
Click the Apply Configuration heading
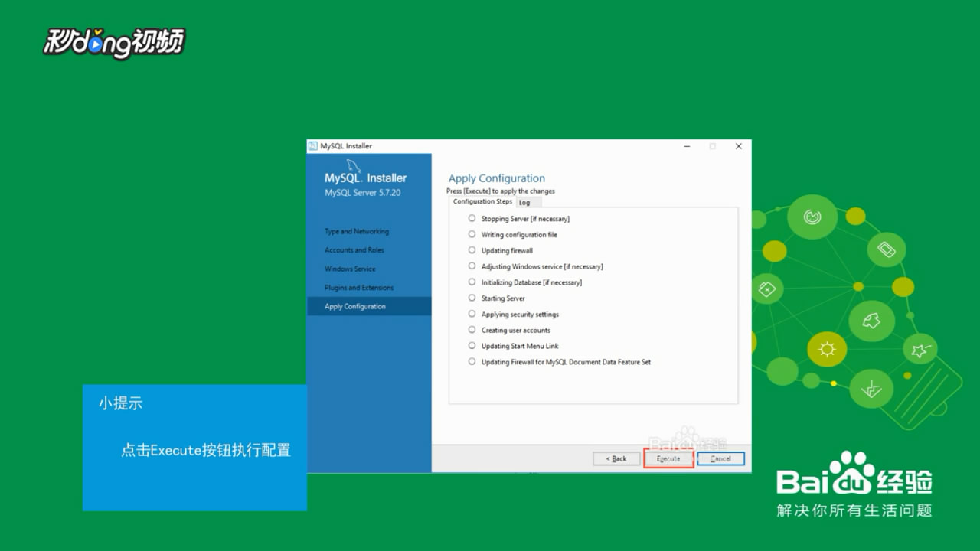pos(497,178)
